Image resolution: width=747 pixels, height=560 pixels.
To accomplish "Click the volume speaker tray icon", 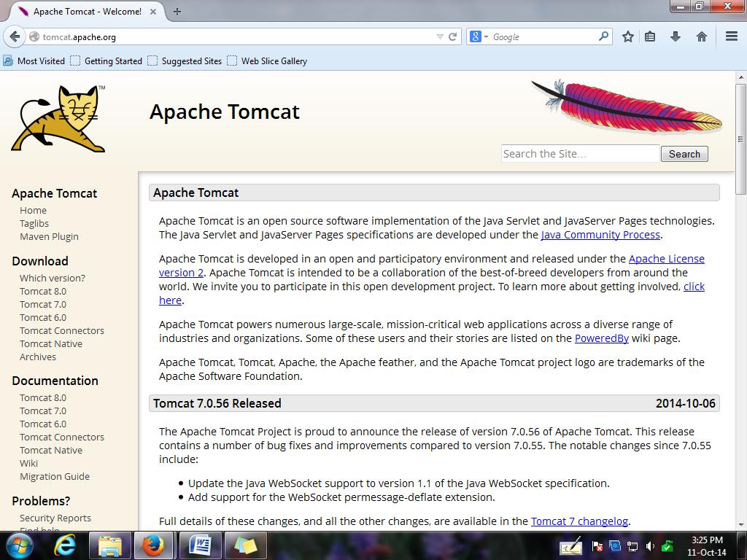I will tap(649, 546).
